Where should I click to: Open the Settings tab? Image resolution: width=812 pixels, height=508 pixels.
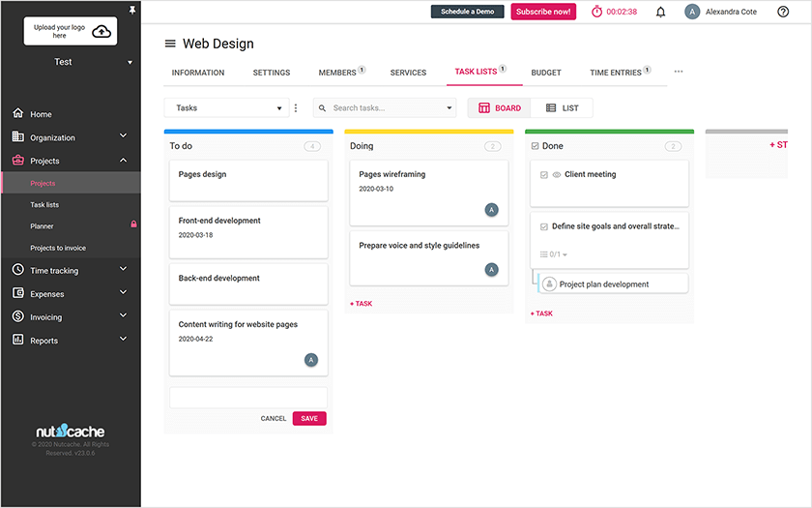tap(272, 73)
